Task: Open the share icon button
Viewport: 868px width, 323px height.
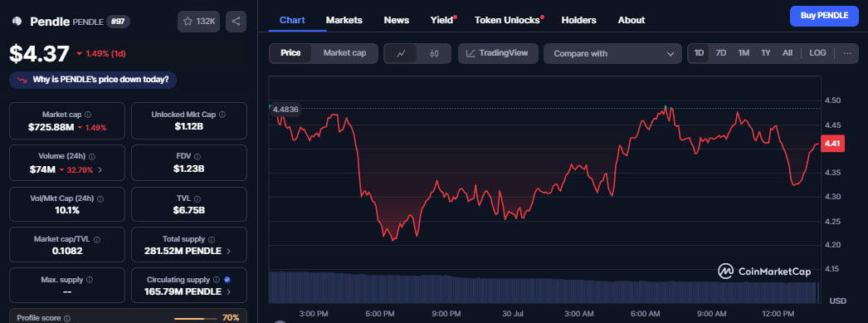Action: coord(236,22)
